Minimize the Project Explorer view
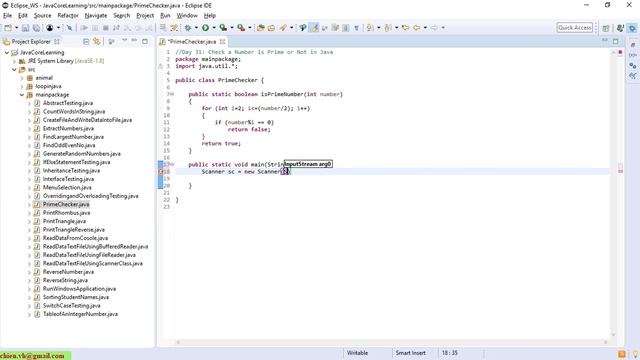Viewport: 640px width, 360px height. tap(134, 41)
